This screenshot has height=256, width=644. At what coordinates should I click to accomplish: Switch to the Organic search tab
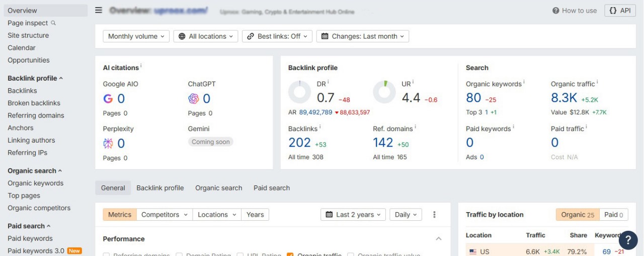tap(218, 188)
